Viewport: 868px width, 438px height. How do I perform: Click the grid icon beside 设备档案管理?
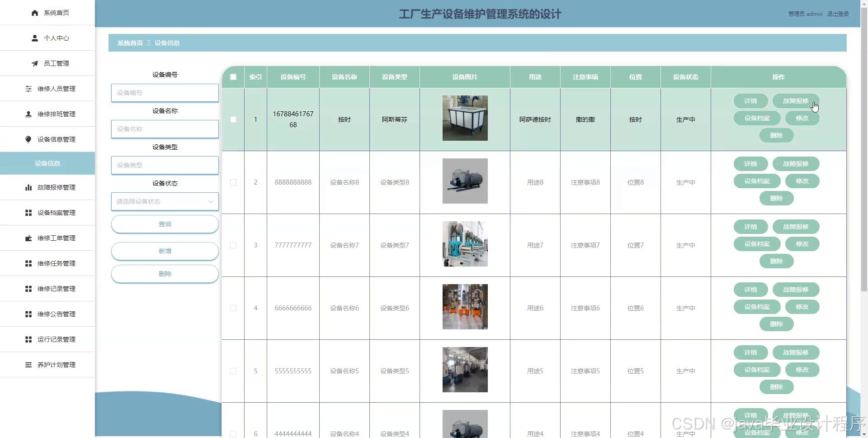[x=28, y=213]
